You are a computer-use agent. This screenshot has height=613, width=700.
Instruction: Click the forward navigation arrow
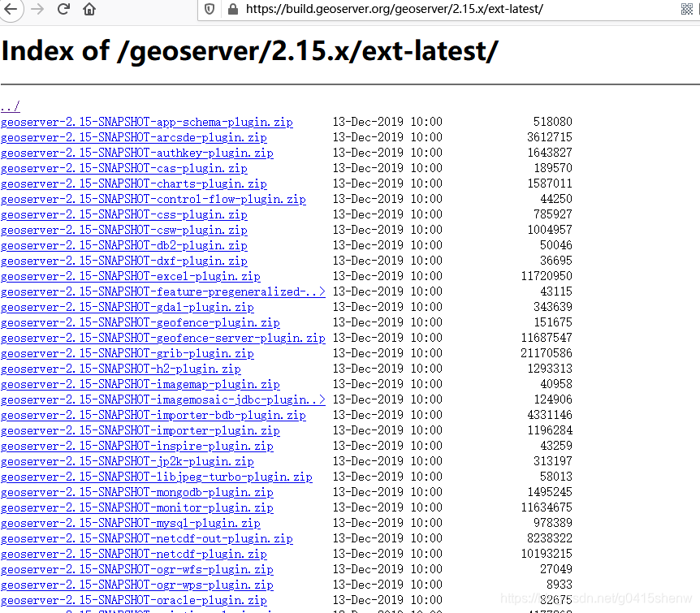click(36, 10)
